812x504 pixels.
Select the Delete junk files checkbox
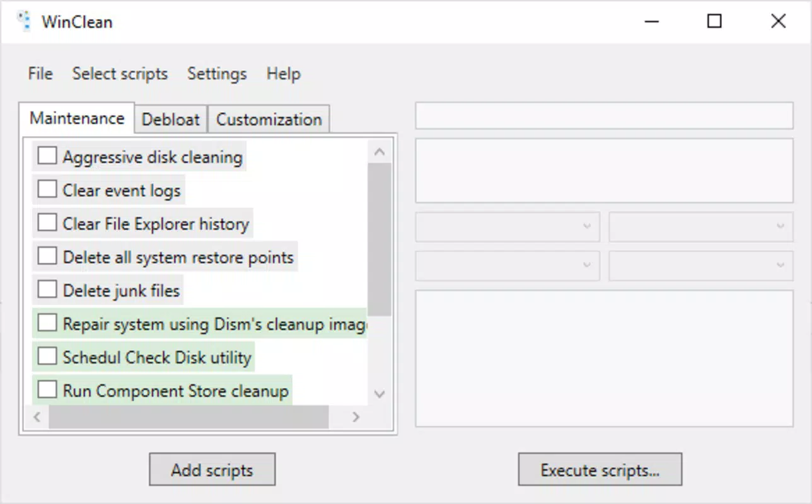47,290
